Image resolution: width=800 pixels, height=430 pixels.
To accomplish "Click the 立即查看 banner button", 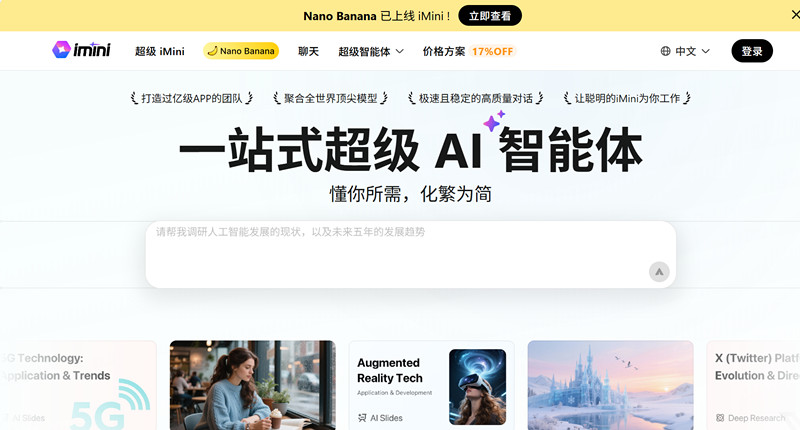I will point(490,16).
